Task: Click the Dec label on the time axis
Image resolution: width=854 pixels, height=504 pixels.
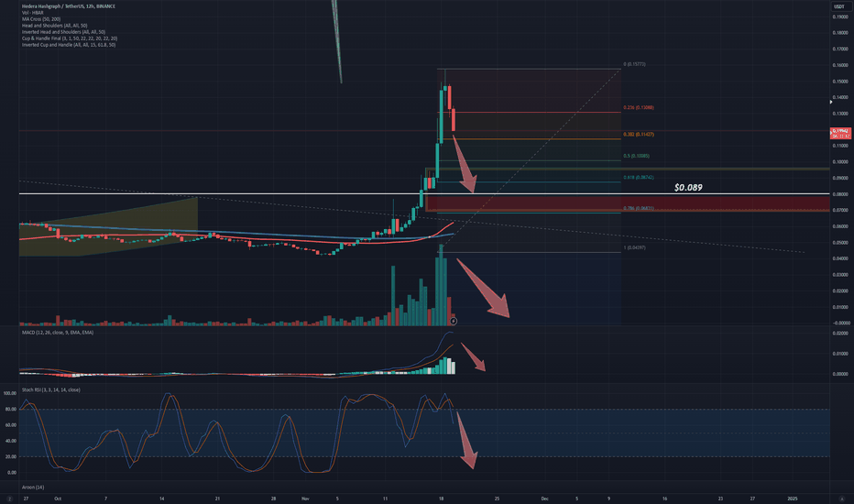Action: coord(544,499)
